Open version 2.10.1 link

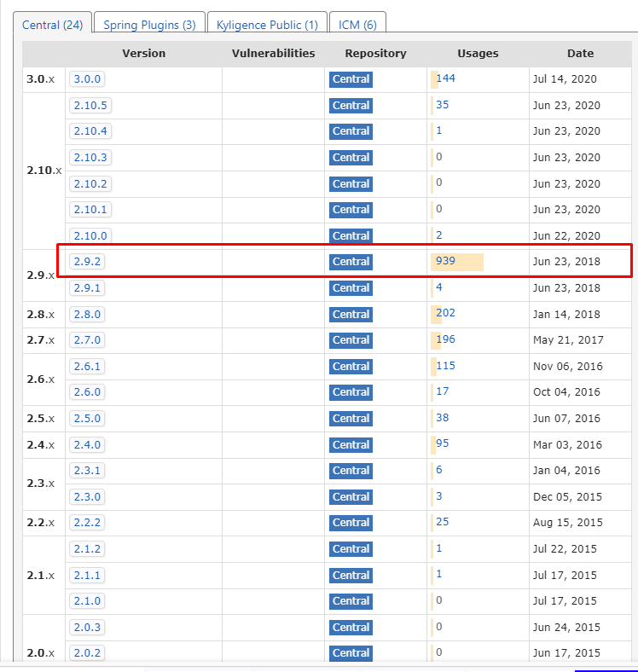(90, 210)
